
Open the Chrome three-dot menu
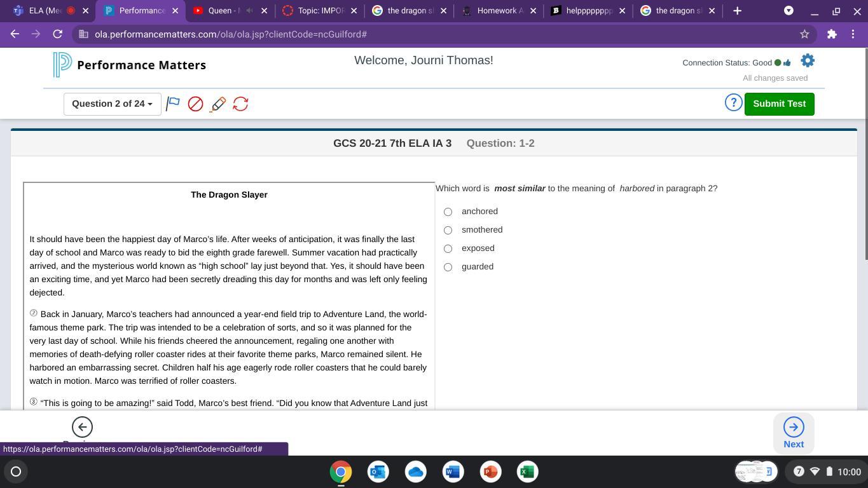[853, 34]
